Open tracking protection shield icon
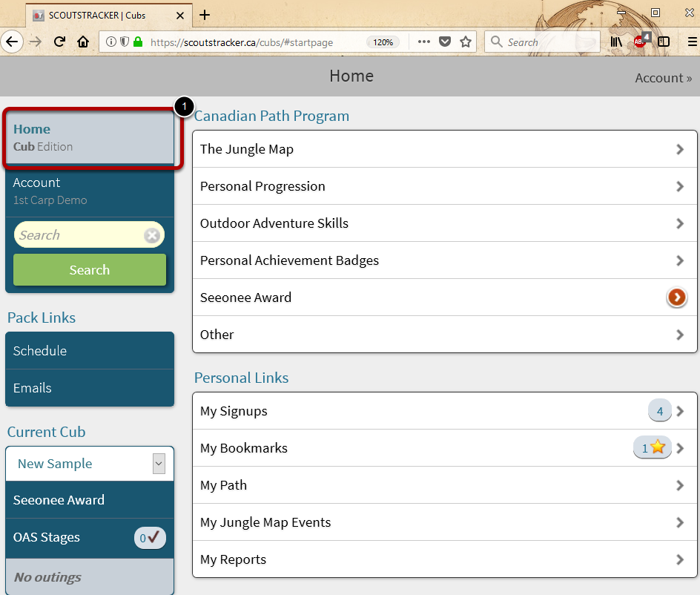700x595 pixels. 125,42
